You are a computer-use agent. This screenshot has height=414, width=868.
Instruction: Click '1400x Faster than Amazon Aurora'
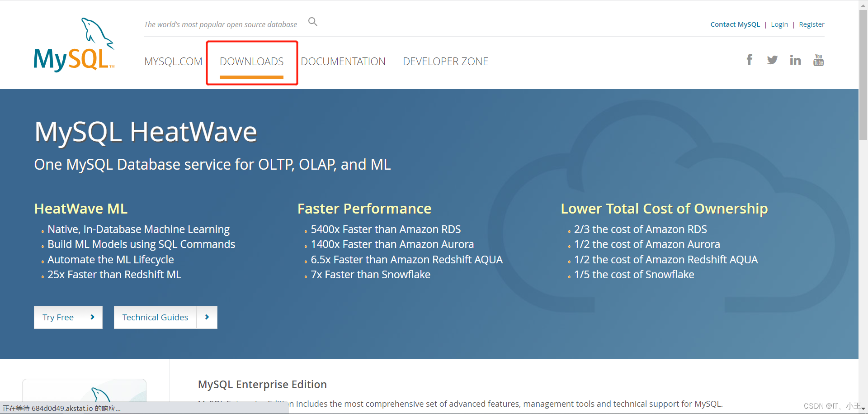tap(392, 244)
